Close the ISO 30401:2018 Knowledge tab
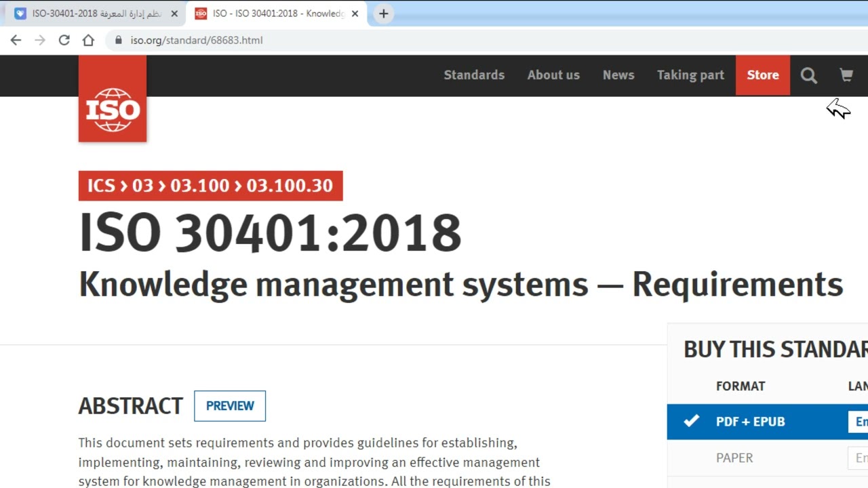Screen dimensions: 868x488 point(355,14)
